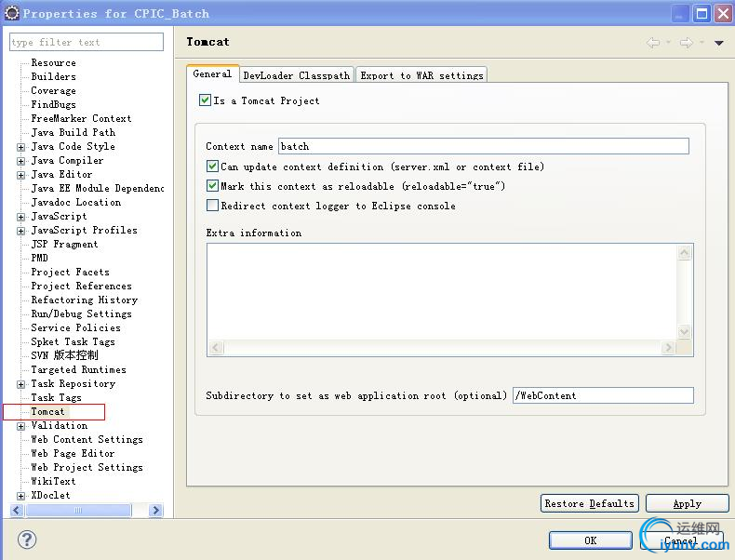Select SVN 版本控制 item

click(x=65, y=355)
